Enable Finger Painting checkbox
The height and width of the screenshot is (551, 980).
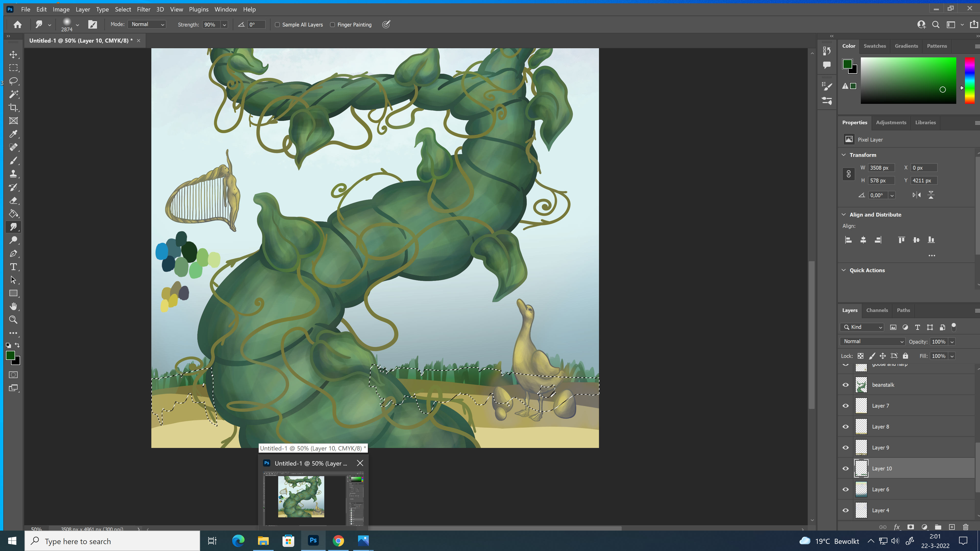(333, 25)
